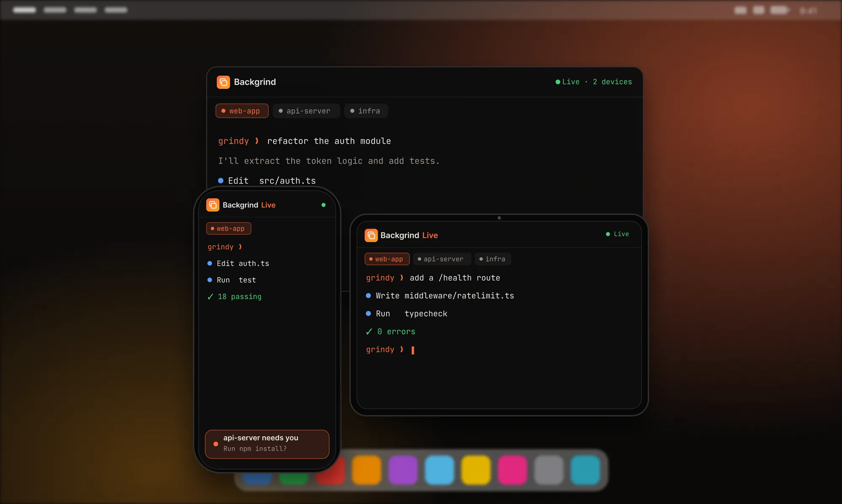
Task: Click grindy prompt on phone
Action: click(x=225, y=247)
